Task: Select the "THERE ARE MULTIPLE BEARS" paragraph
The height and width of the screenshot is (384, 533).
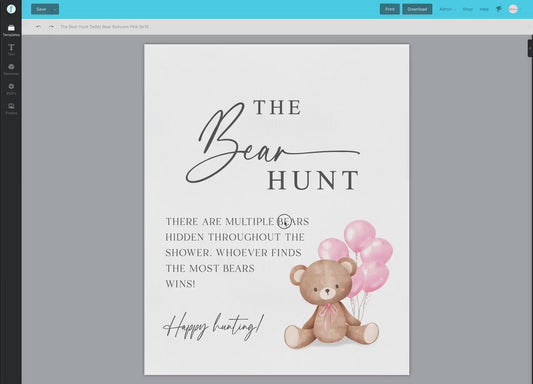Action: click(237, 252)
